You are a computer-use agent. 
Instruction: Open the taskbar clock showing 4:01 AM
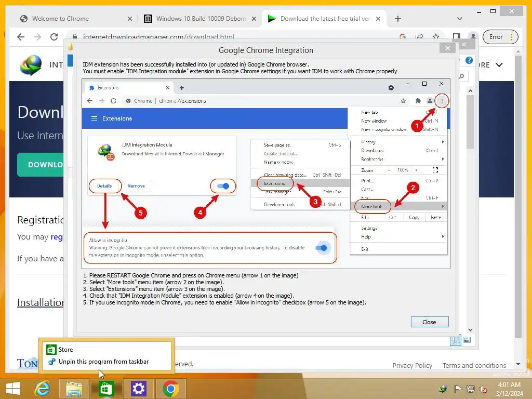(x=509, y=389)
